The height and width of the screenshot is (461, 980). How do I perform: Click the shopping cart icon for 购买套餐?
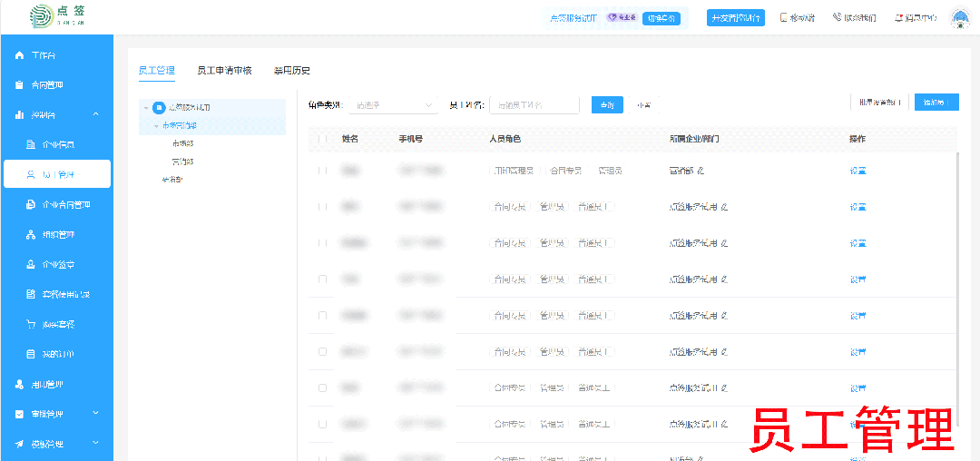tap(31, 324)
